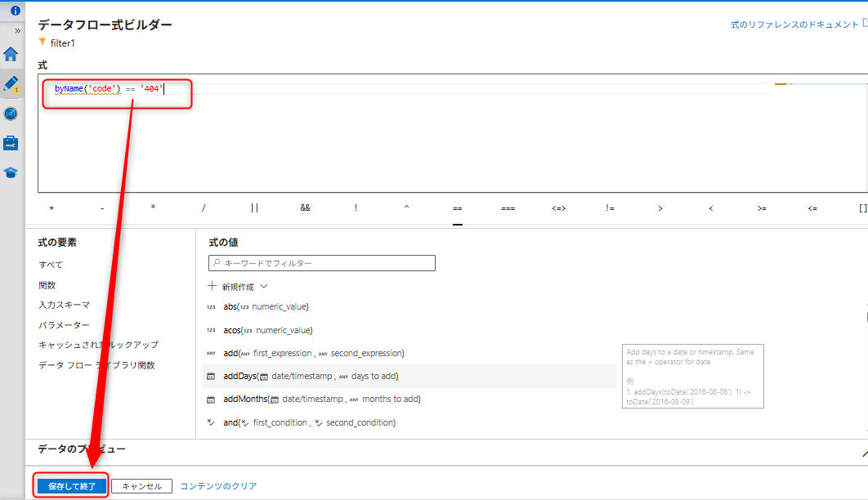Open the Monitor gauge icon in sidebar
The height and width of the screenshot is (500, 868).
pos(11,114)
